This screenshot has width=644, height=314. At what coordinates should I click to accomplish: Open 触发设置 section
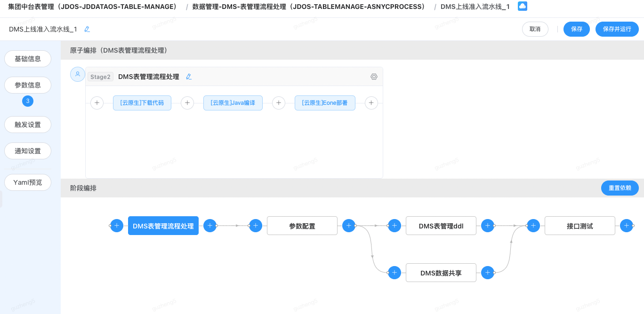click(28, 125)
